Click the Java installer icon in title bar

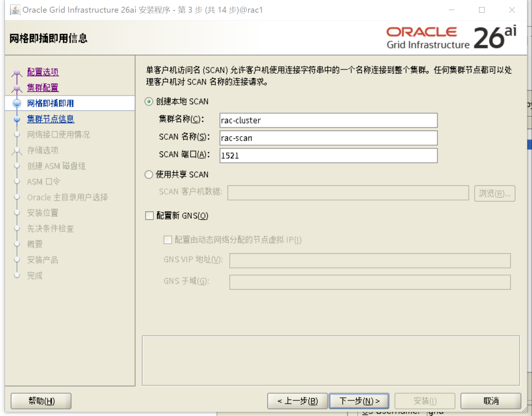click(15, 10)
